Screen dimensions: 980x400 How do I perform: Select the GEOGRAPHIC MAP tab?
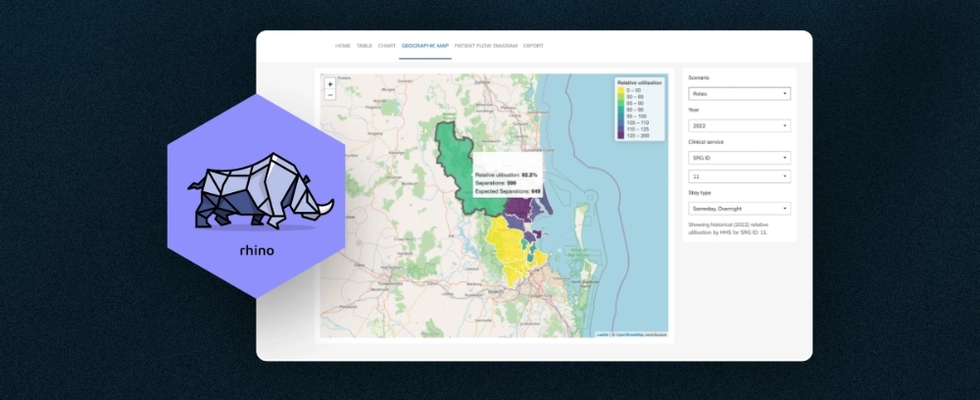pos(425,46)
